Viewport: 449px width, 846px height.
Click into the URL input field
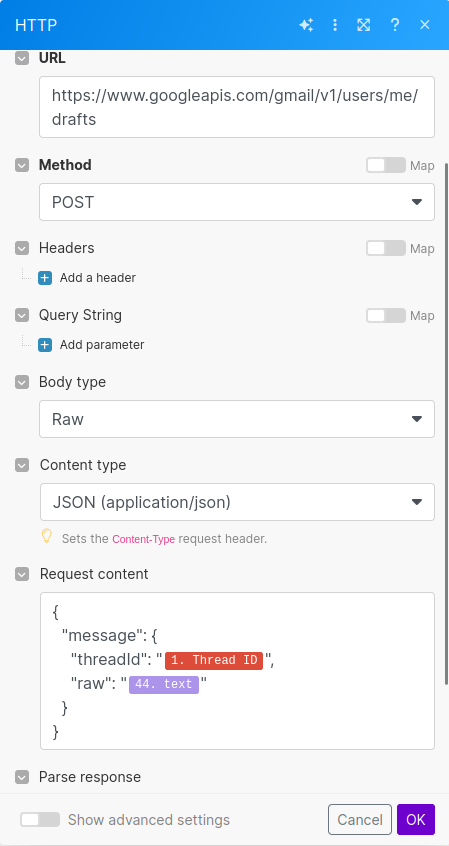click(237, 107)
